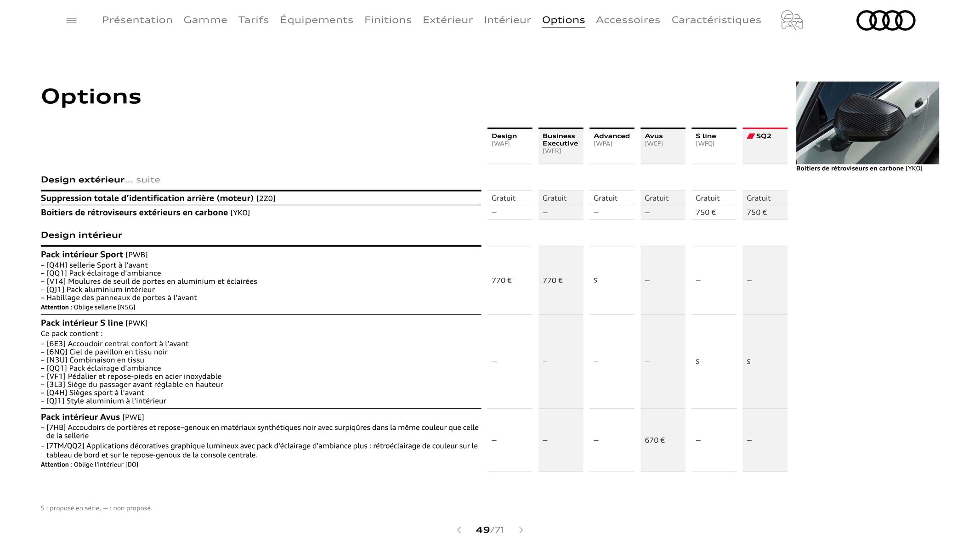This screenshot has width=980, height=551.
Task: Open the Extérieur tab
Action: coord(448,20)
